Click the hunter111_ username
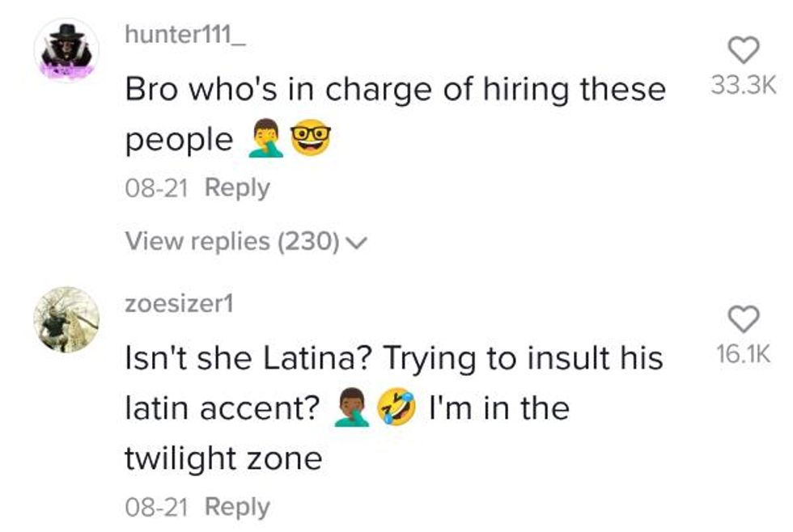 185,35
